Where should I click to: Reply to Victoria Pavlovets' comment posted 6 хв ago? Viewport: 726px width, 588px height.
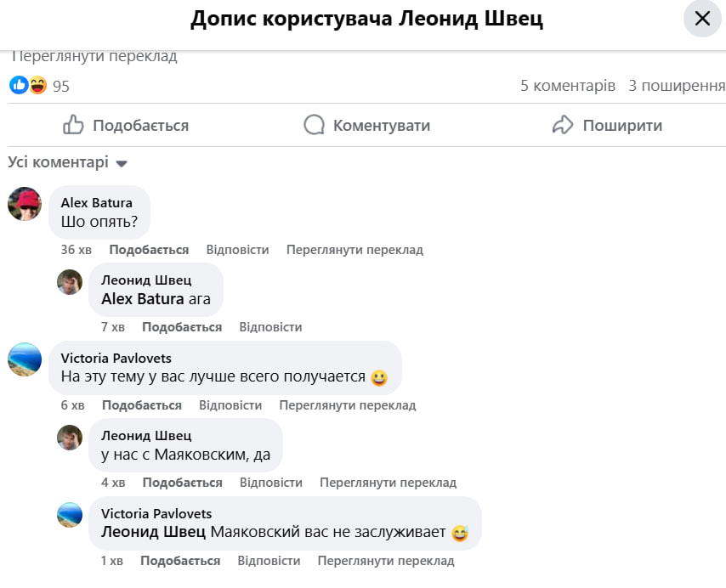click(x=230, y=405)
